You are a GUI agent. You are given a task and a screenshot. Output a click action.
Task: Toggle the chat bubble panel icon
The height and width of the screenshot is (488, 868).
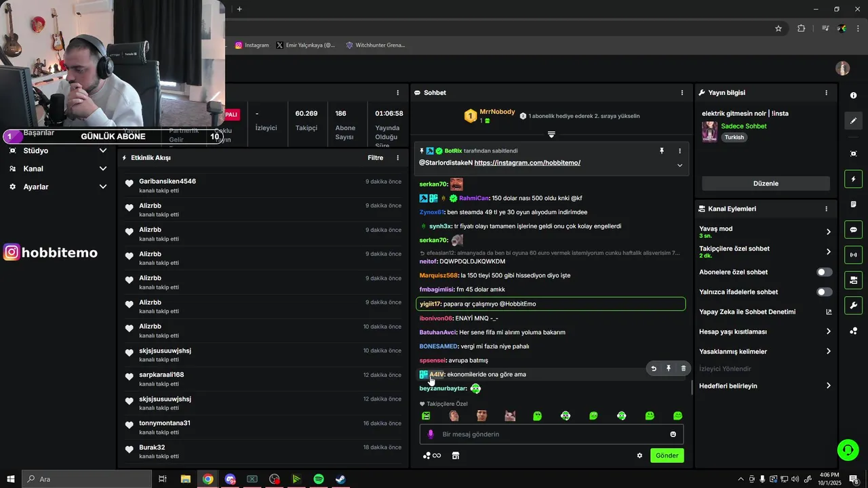click(x=853, y=230)
